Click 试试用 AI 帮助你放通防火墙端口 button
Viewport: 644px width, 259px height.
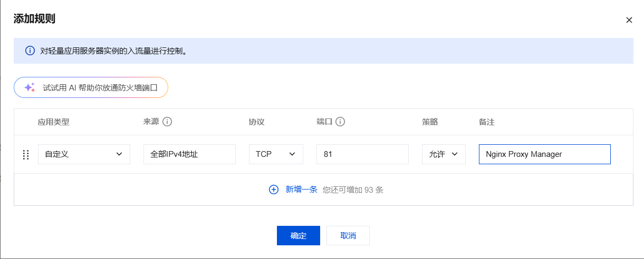coord(91,87)
